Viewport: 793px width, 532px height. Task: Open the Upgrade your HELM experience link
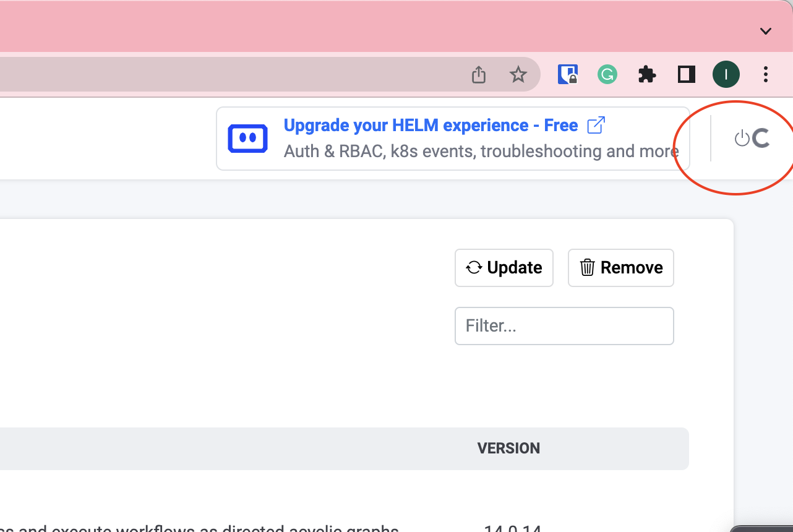pyautogui.click(x=430, y=125)
